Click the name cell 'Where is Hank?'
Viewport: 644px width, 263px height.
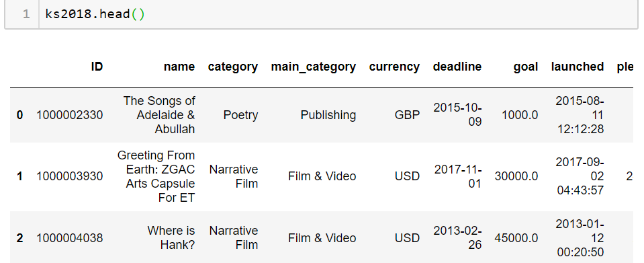point(171,237)
